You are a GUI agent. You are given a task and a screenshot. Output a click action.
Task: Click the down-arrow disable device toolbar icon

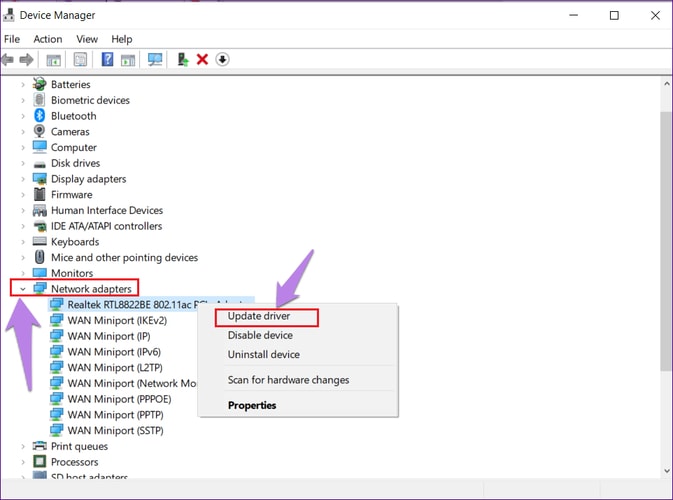click(x=222, y=59)
